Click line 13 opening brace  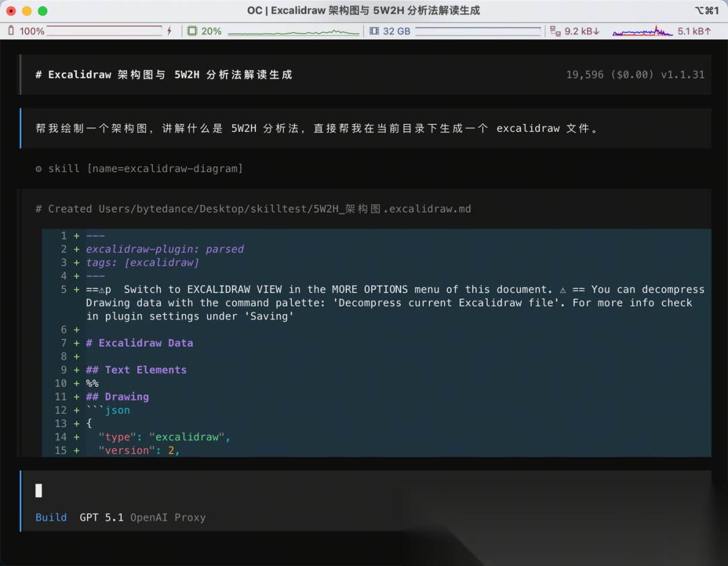coord(89,424)
